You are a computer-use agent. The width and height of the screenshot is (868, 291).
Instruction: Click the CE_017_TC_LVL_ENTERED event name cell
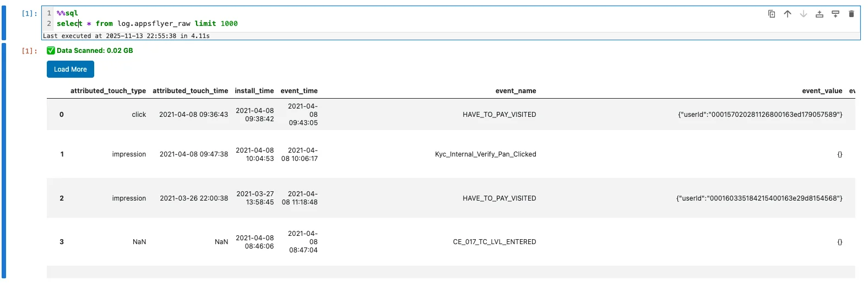coord(494,242)
